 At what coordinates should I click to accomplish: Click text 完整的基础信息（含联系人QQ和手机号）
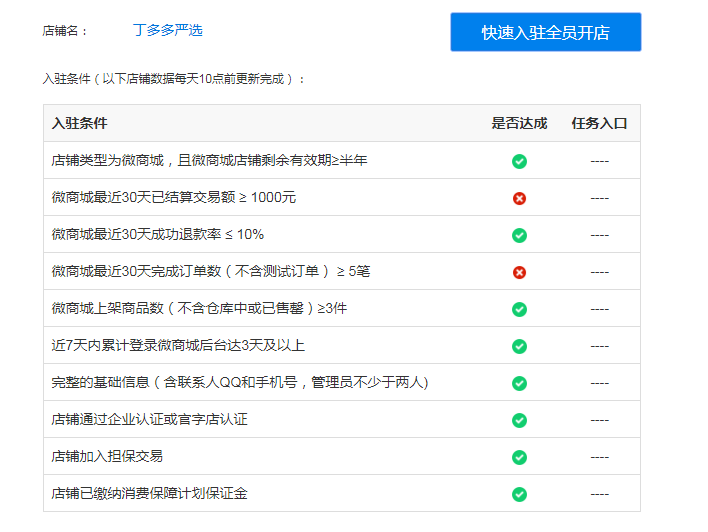(x=239, y=383)
